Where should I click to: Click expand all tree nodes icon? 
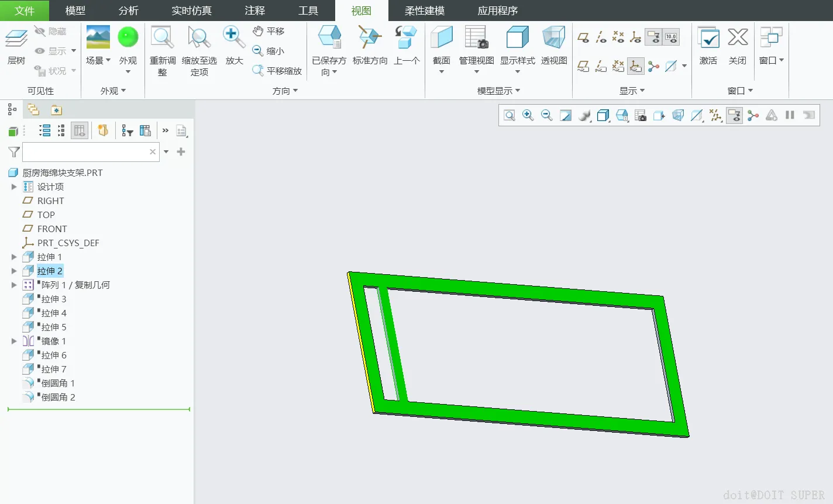click(x=45, y=130)
